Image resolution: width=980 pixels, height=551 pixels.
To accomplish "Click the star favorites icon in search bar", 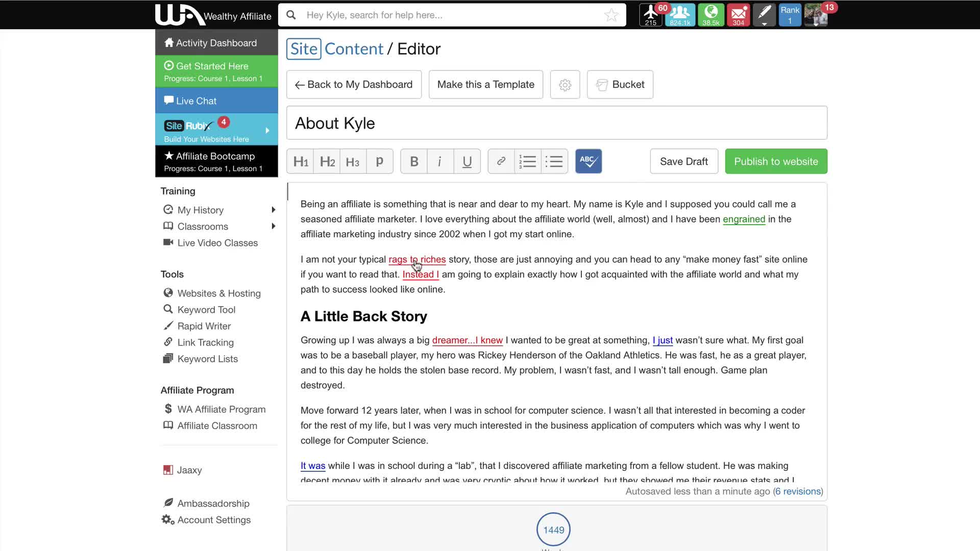I will [x=611, y=15].
